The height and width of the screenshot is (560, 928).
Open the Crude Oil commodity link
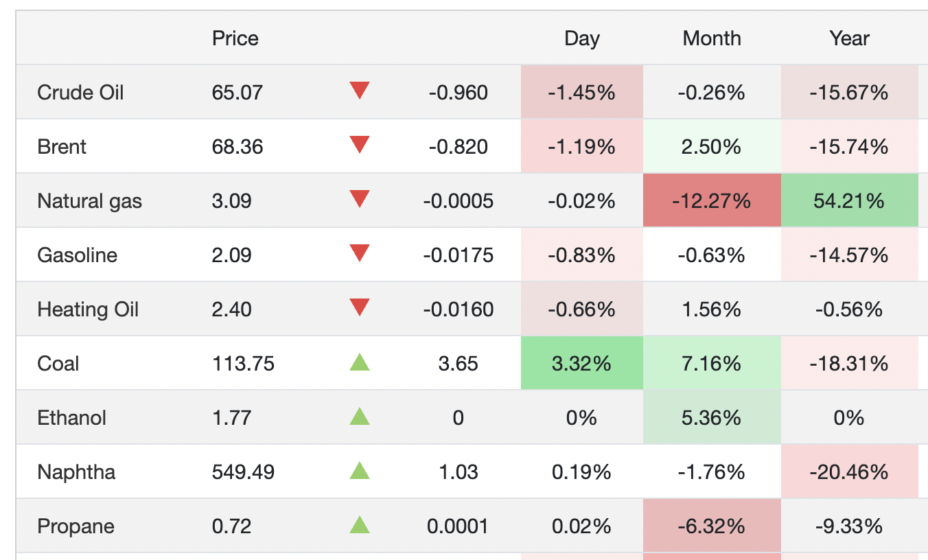(x=81, y=92)
